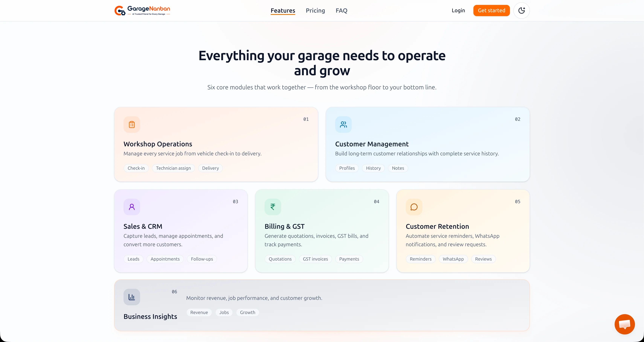
Task: Click the card number 04
Action: click(x=376, y=202)
